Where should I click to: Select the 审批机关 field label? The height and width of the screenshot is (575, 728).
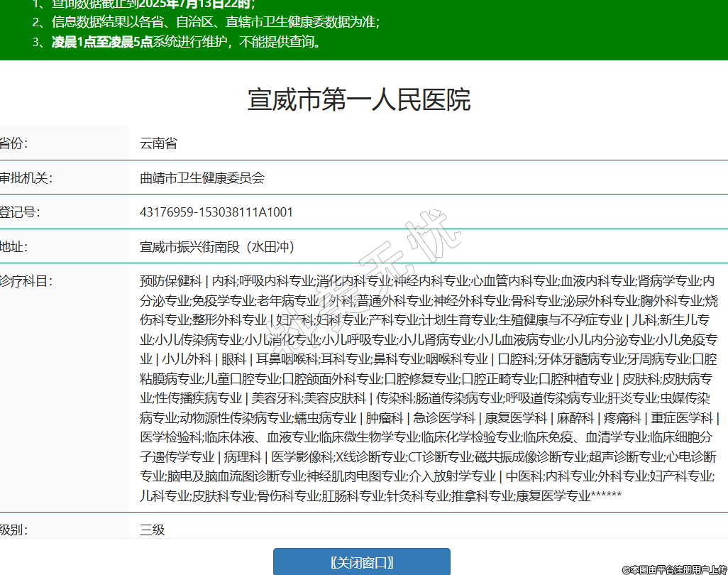tap(26, 177)
